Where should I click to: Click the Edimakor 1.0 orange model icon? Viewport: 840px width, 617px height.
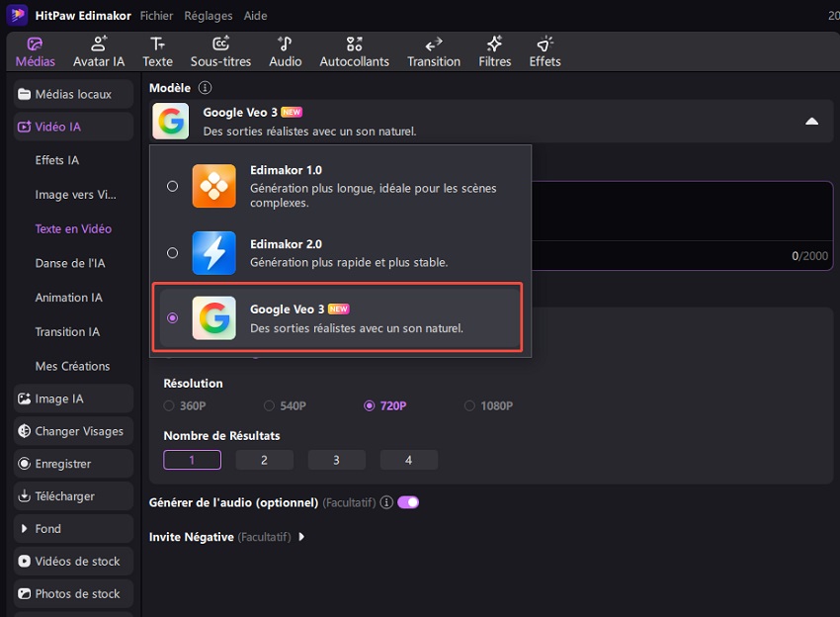pyautogui.click(x=213, y=186)
